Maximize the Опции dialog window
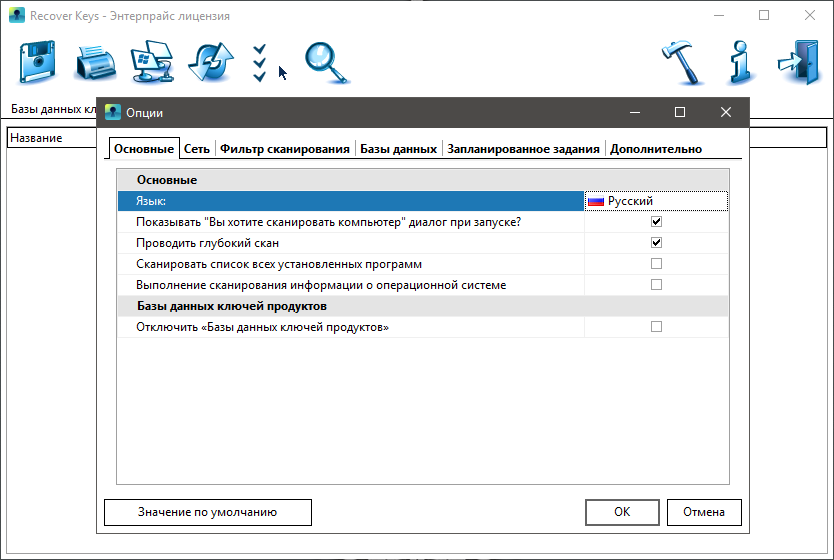This screenshot has height=560, width=834. 680,112
